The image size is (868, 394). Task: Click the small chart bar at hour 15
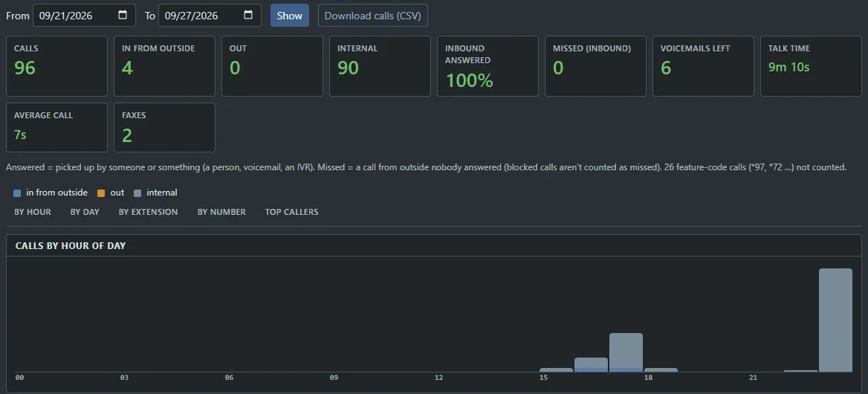(557, 369)
